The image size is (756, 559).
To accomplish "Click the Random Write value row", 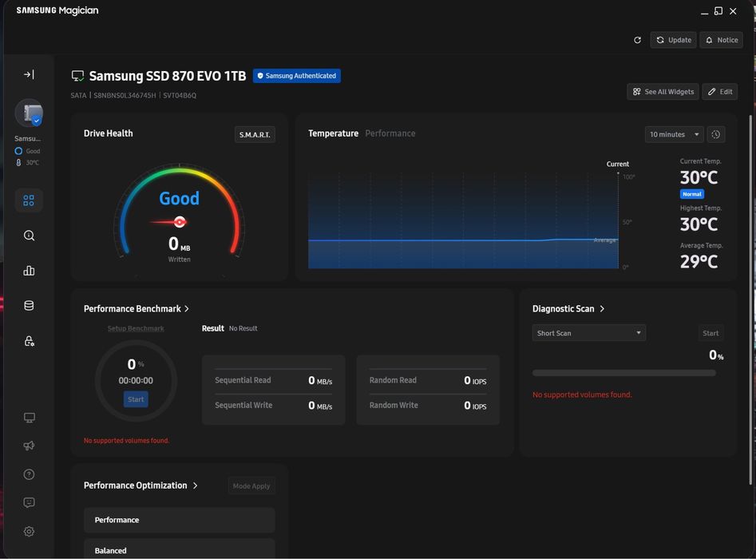I will click(x=428, y=406).
